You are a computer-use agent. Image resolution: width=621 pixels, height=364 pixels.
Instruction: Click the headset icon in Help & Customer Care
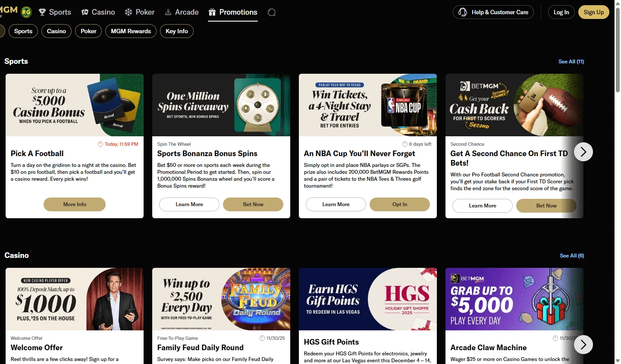[x=463, y=12]
